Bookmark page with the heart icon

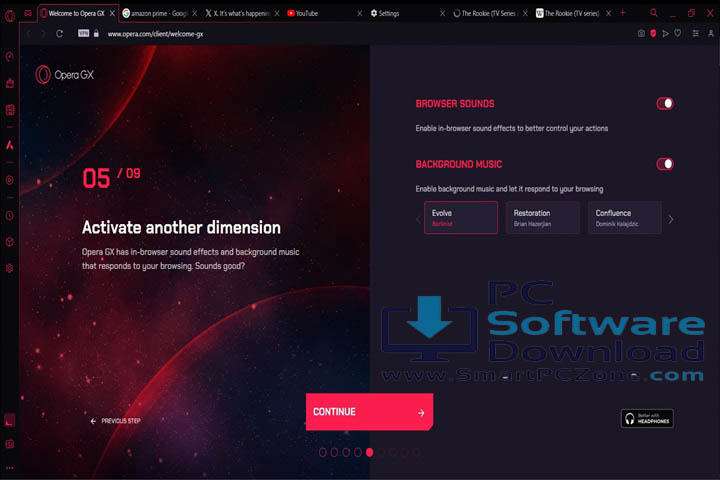(x=678, y=33)
